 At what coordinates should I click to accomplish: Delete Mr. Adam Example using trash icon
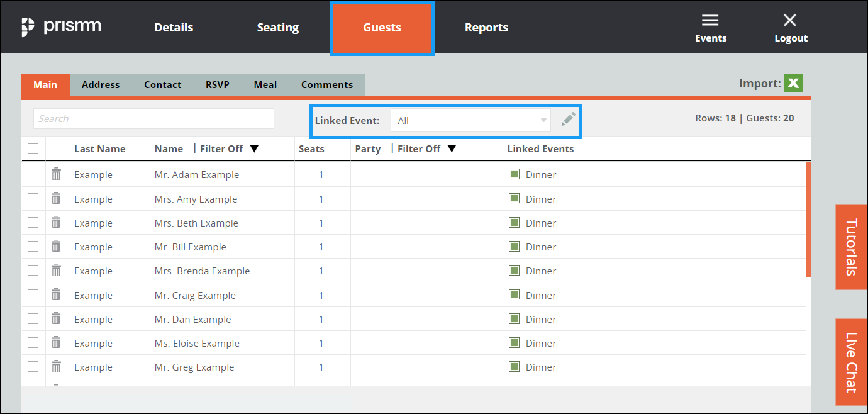tap(56, 174)
